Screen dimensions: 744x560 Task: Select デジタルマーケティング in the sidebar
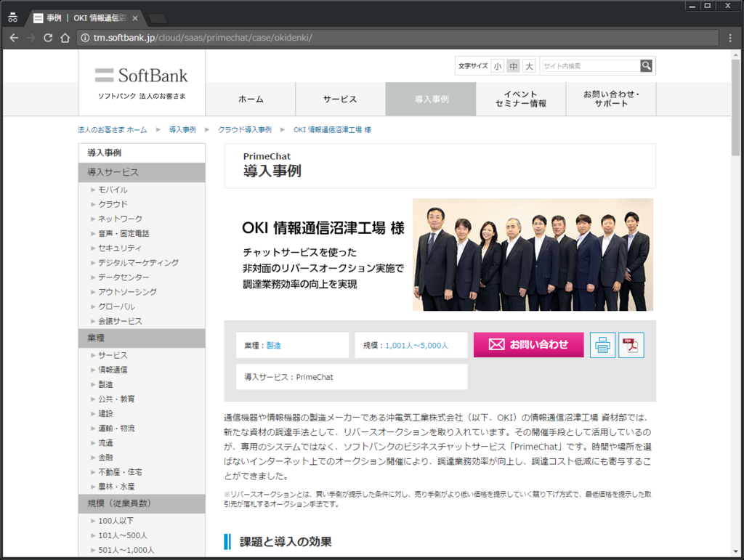[139, 263]
